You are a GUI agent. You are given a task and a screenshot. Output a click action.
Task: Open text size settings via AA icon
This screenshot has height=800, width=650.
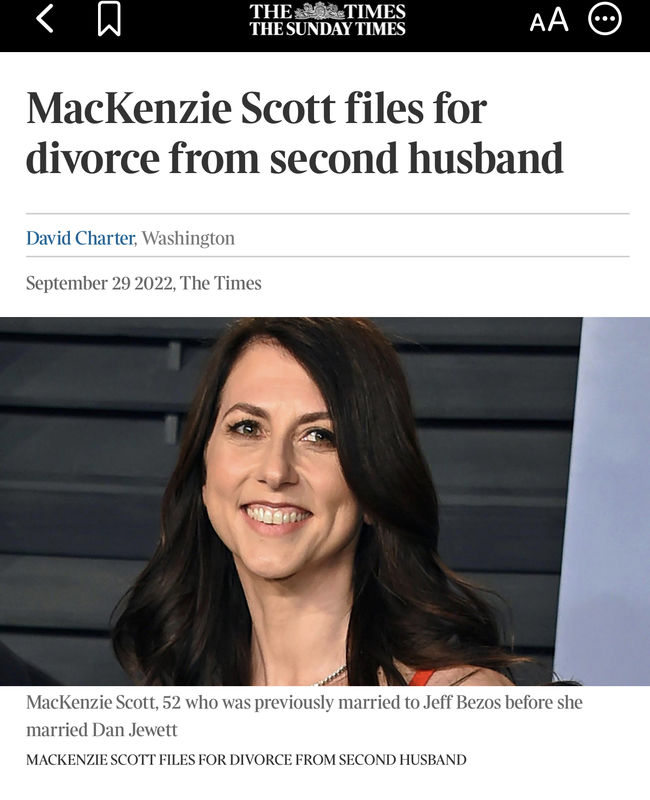pos(549,20)
